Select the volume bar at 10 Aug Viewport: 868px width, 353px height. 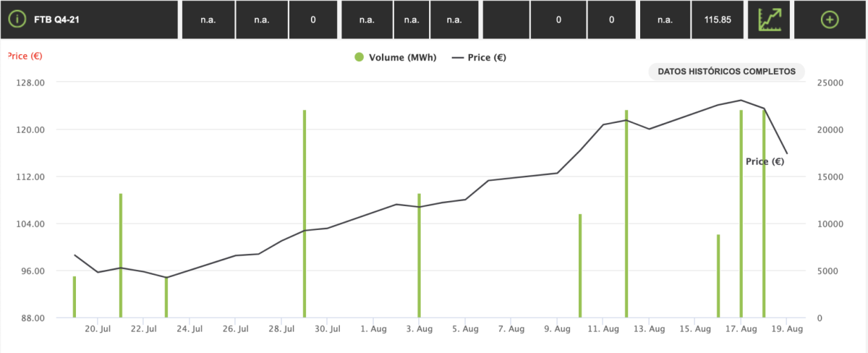click(579, 265)
